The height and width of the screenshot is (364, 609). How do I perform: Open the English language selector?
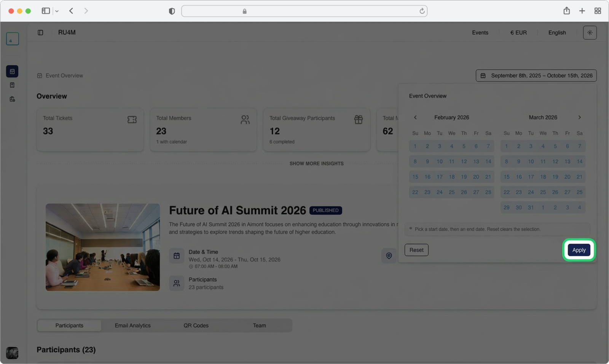tap(557, 33)
